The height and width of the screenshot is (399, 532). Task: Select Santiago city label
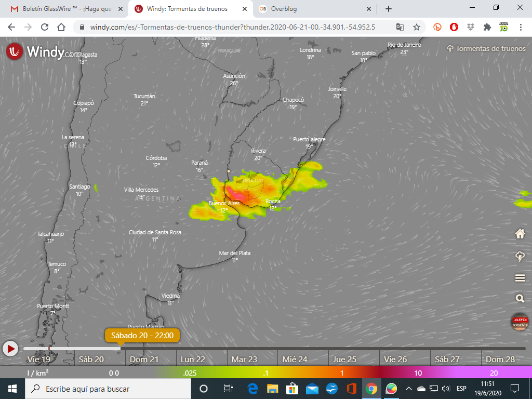tap(79, 190)
